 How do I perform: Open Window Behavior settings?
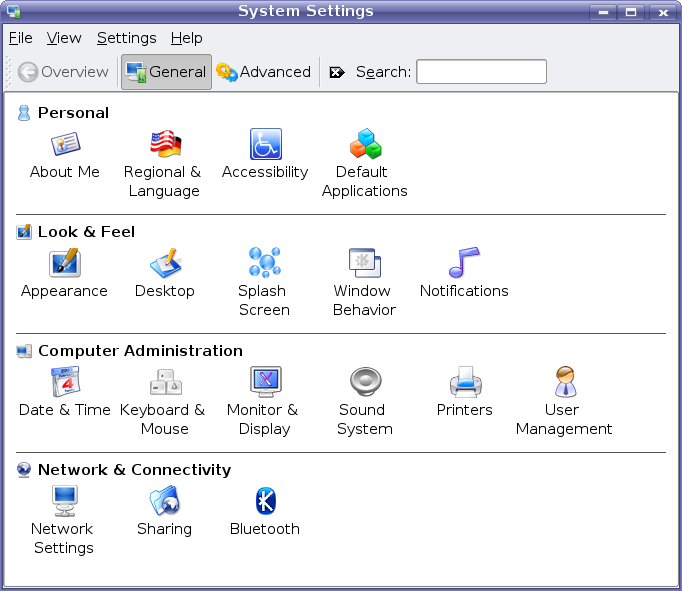tap(364, 265)
